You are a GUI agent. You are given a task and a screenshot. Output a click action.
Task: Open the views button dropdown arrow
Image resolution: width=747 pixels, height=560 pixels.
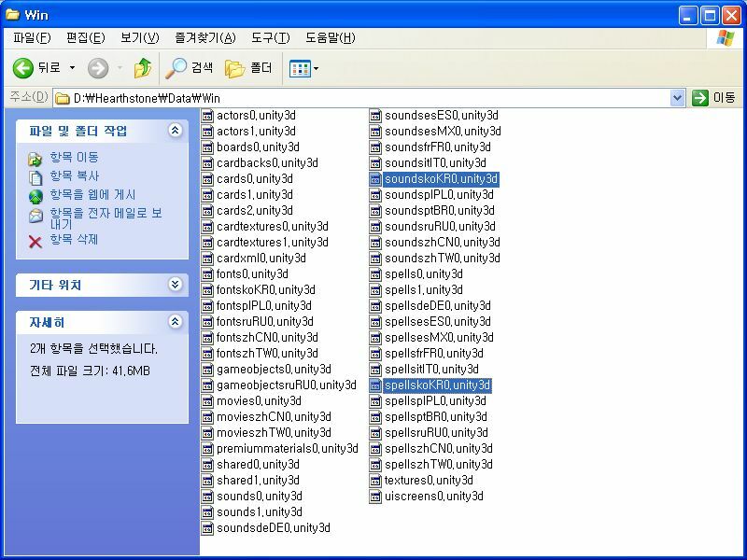click(x=316, y=68)
